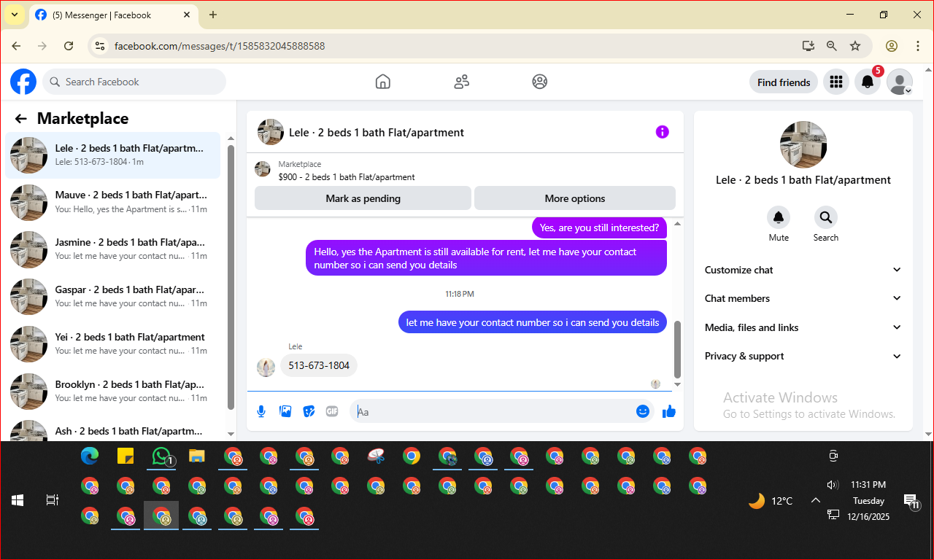Open the account menu from profile avatar
Screen dimensions: 934x560
click(x=900, y=82)
